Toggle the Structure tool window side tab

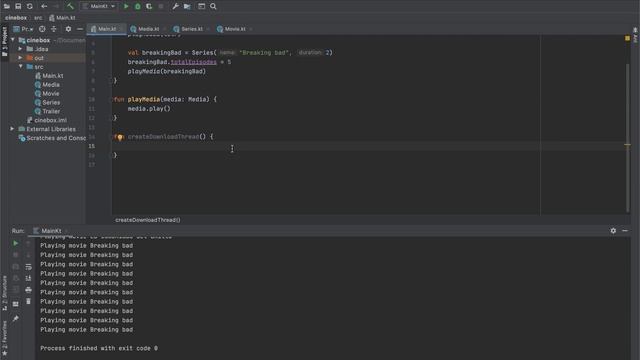4,293
